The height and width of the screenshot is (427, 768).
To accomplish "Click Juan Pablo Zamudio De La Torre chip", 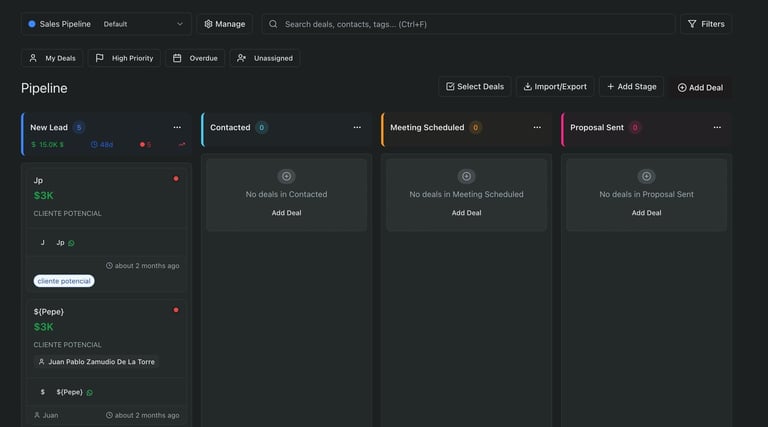I will coord(96,362).
